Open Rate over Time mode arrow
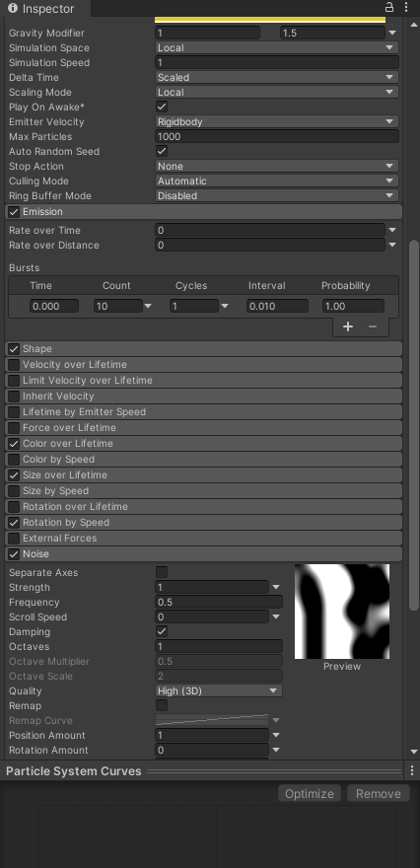Viewport: 420px width, 868px height. pos(392,230)
